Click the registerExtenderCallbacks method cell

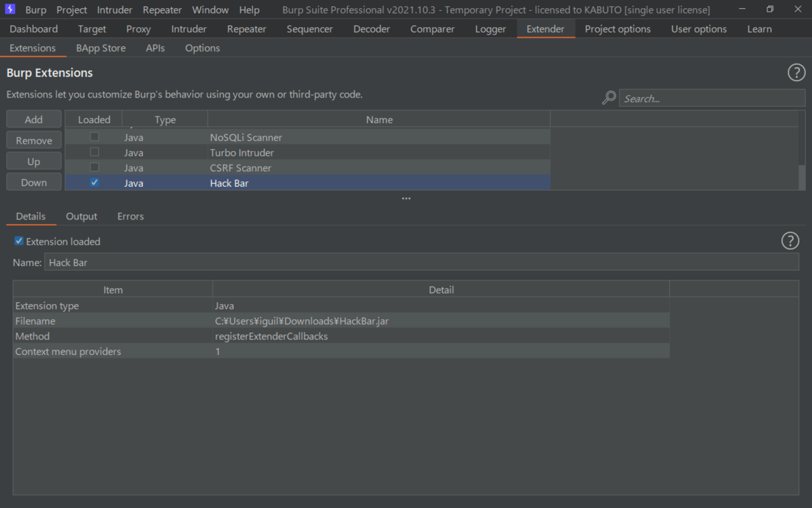(441, 336)
